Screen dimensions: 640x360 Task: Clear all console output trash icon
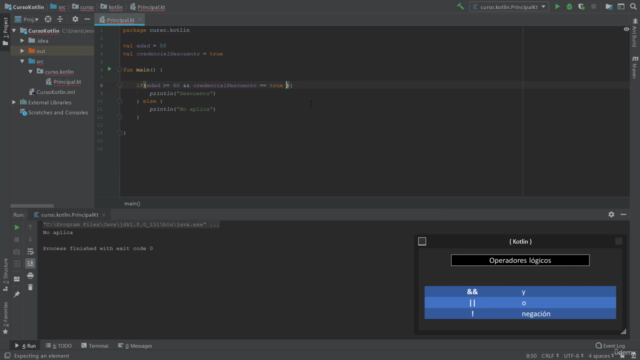tap(30, 287)
